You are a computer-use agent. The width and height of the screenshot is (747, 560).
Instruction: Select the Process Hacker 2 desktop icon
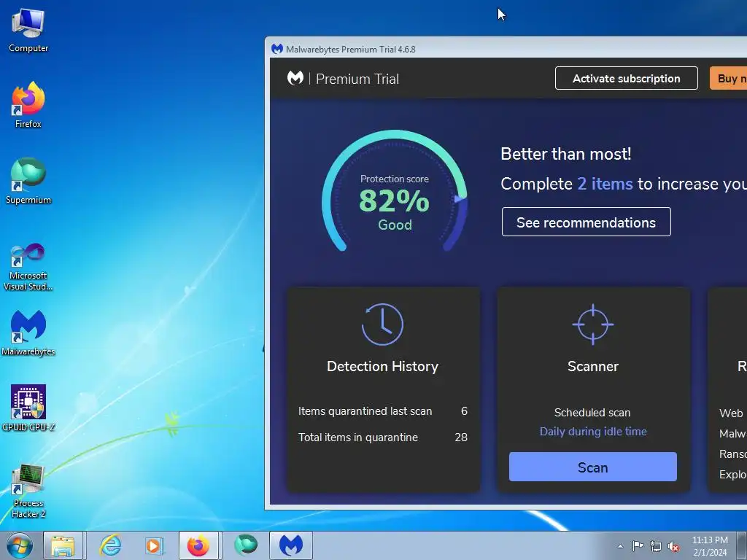(28, 491)
